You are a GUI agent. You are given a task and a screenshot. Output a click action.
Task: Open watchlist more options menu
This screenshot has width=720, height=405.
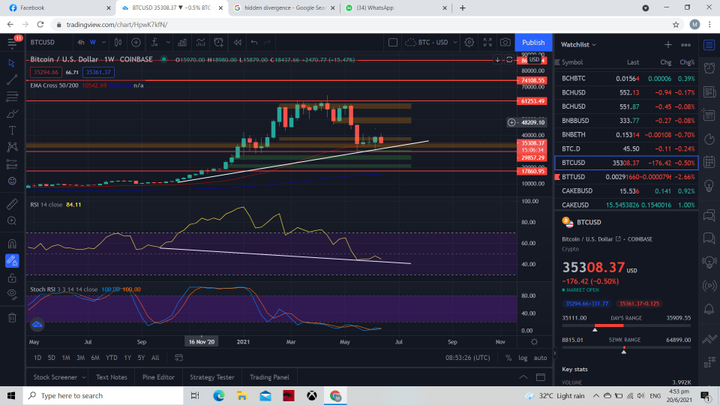click(x=686, y=45)
